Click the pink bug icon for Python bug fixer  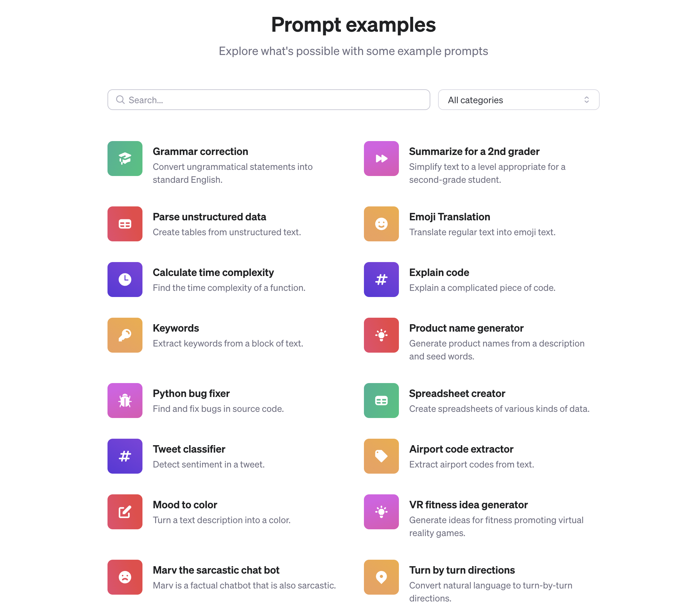125,400
